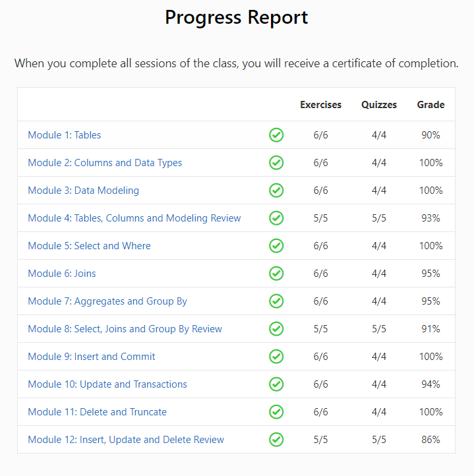
Task: Click the Exercises column header
Action: pyautogui.click(x=320, y=105)
